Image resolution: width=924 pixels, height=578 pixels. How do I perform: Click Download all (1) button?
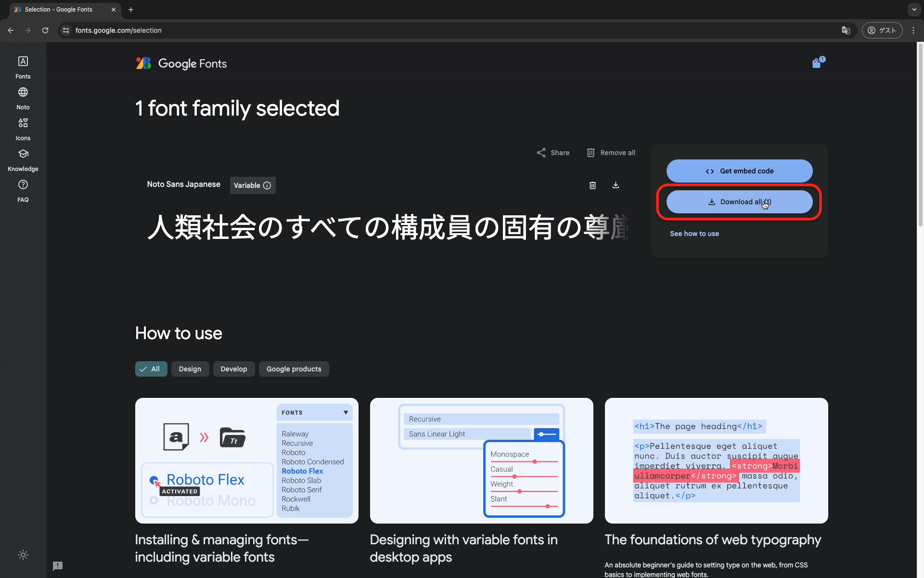[x=739, y=202]
